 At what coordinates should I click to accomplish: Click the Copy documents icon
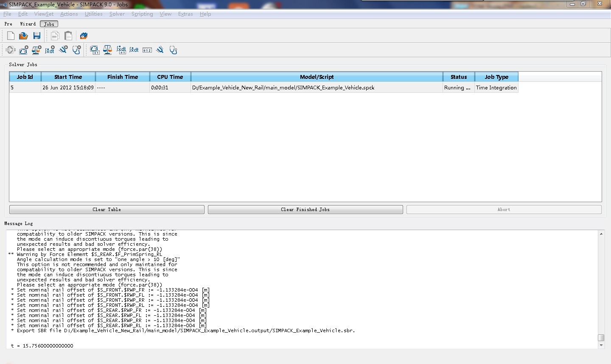coord(55,36)
